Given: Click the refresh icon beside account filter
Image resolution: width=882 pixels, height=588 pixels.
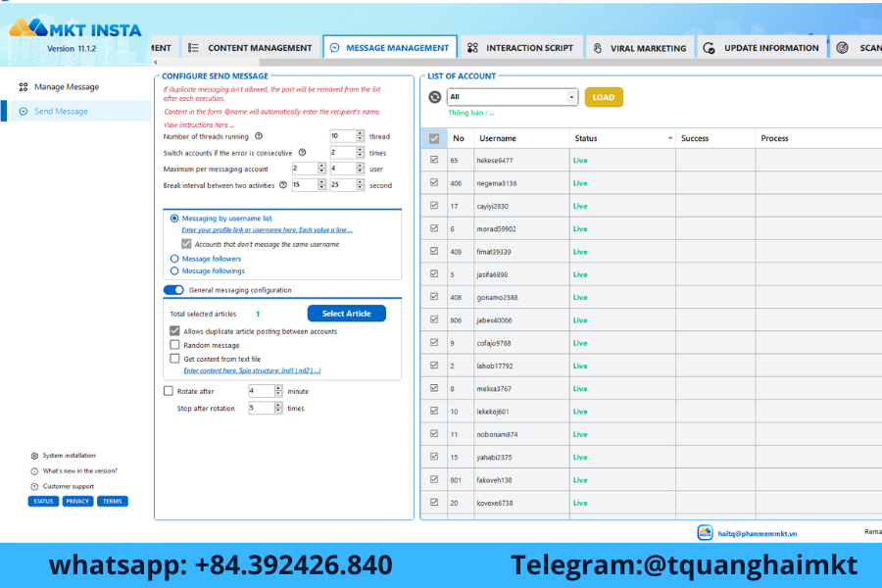Looking at the screenshot, I should click(x=435, y=97).
